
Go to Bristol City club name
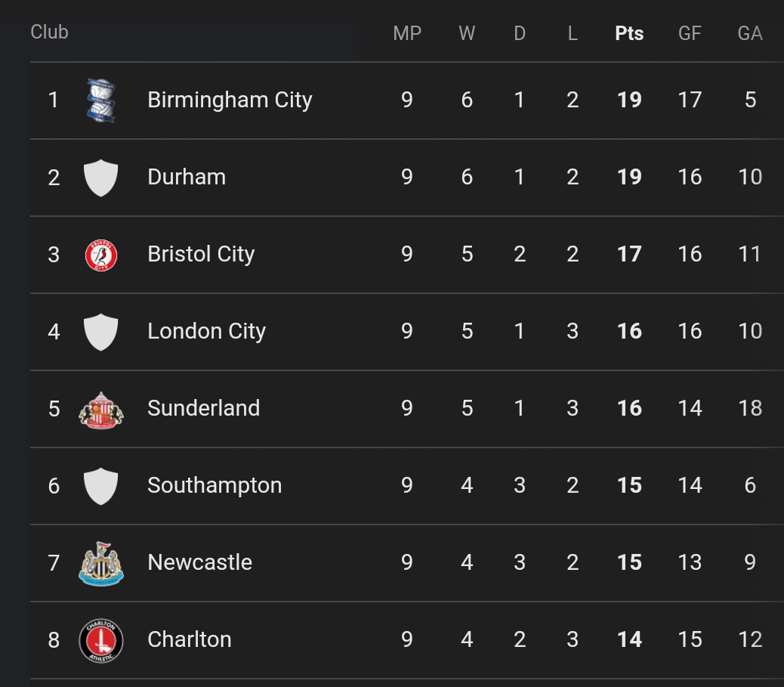click(x=201, y=254)
